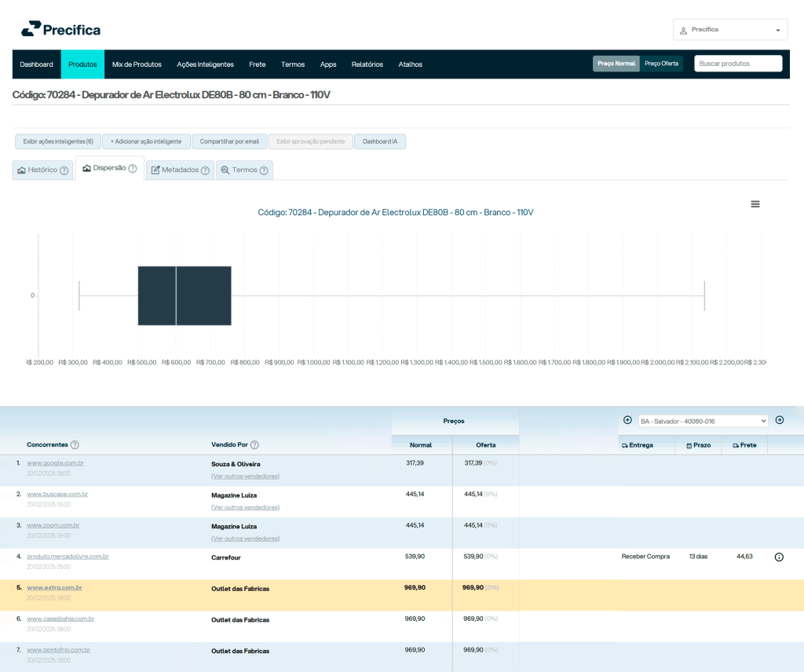804x672 pixels.
Task: Click the Buscar produtos search field
Action: [x=737, y=64]
